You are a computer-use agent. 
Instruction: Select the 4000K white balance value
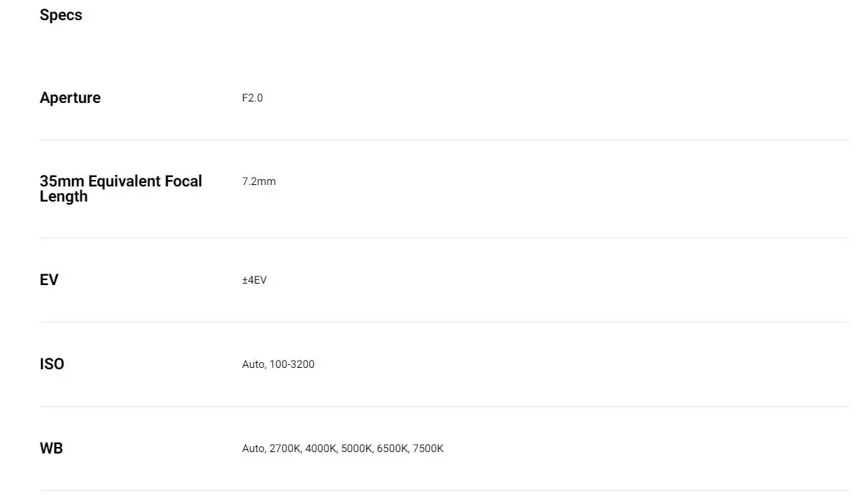[x=320, y=448]
